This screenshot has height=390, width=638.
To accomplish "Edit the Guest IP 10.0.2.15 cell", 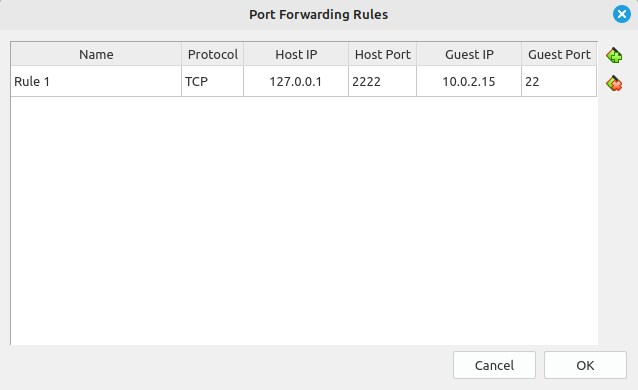I will 469,81.
